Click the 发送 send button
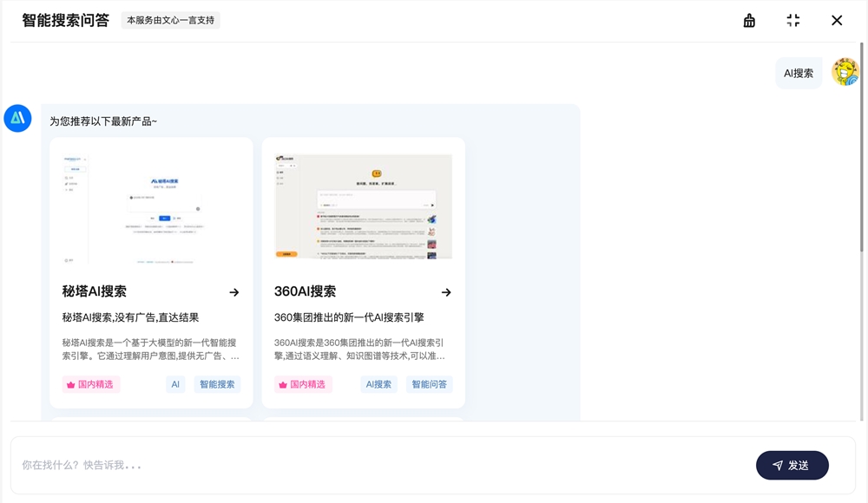 click(x=792, y=466)
